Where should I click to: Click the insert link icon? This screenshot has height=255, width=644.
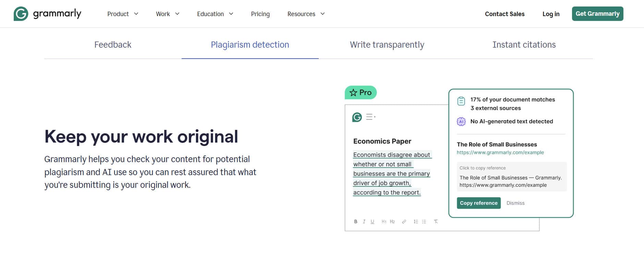404,222
